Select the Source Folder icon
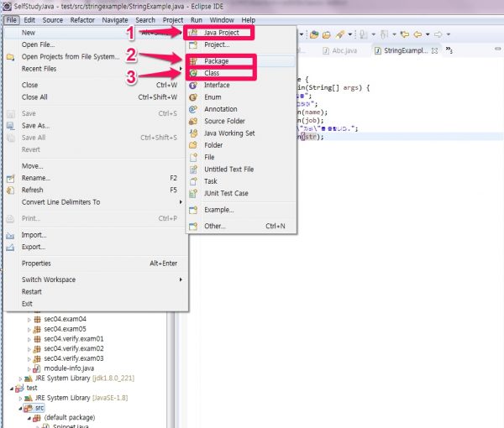The image size is (504, 428). (x=194, y=121)
